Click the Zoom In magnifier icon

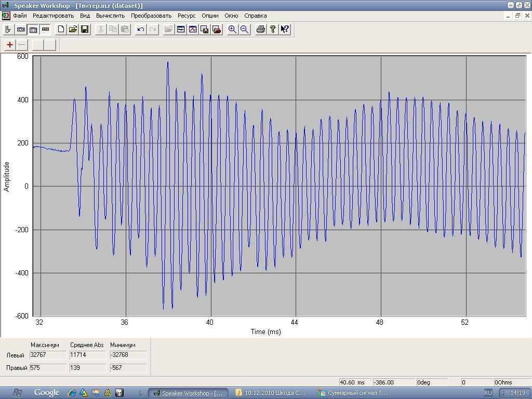(232, 30)
